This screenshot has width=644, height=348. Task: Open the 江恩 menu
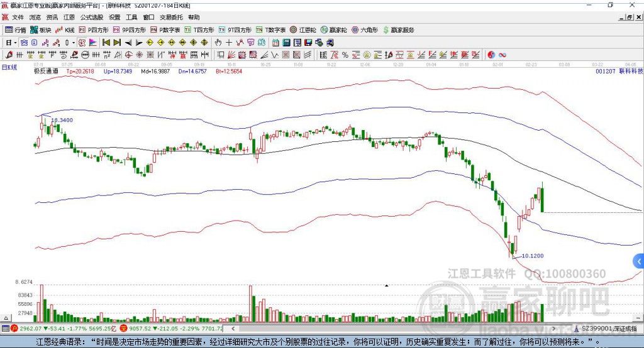69,17
